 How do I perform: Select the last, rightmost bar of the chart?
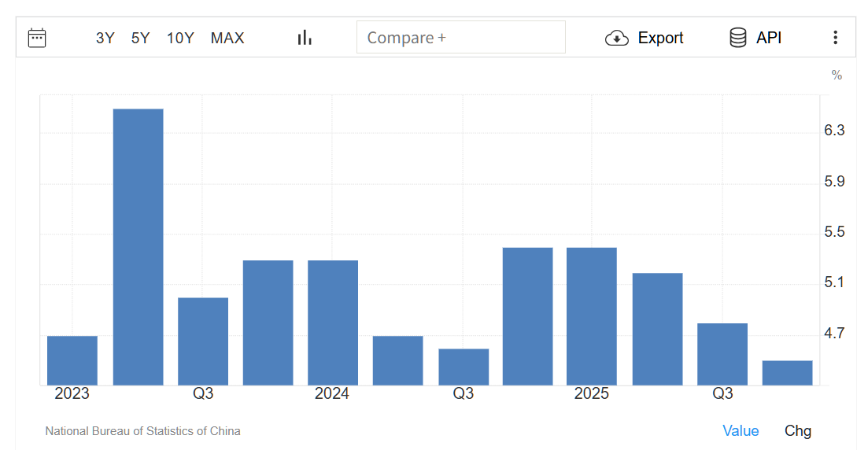[787, 373]
